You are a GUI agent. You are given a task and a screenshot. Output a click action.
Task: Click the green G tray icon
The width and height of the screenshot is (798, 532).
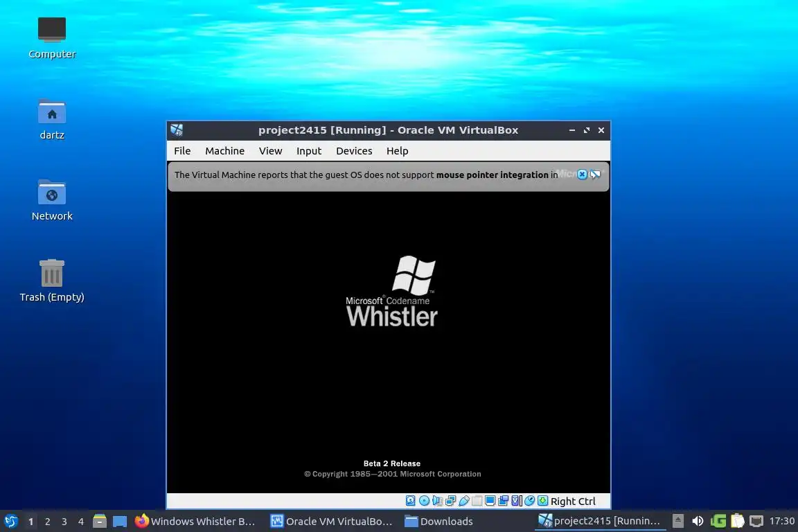coord(718,521)
